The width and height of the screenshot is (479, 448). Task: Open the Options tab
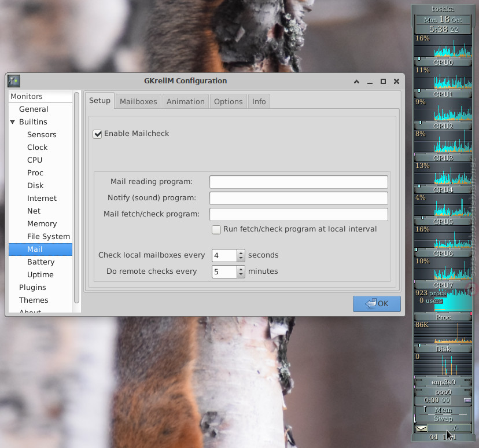pos(228,101)
